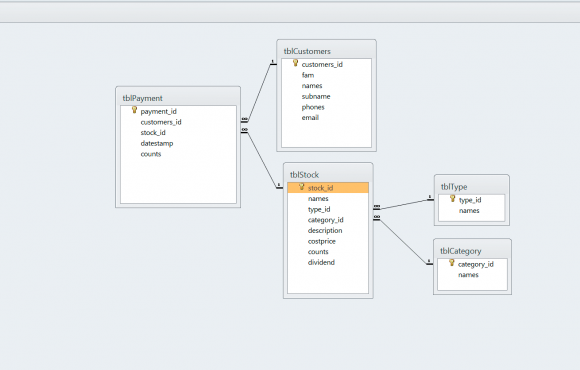Select the tblCategory table header
Image resolution: width=580 pixels, height=370 pixels.
[x=472, y=251]
